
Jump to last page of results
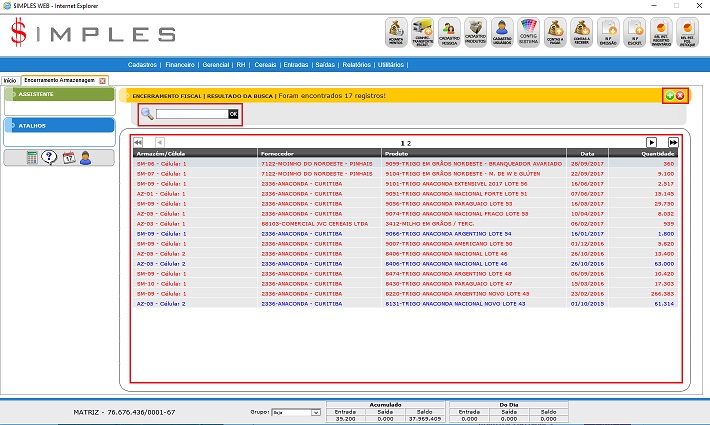(673, 143)
